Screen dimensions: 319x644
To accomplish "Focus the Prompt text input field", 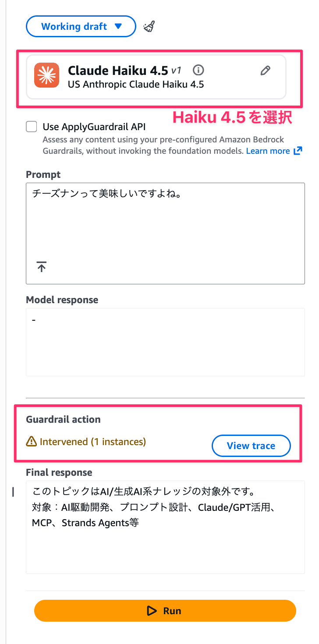I will pyautogui.click(x=165, y=223).
